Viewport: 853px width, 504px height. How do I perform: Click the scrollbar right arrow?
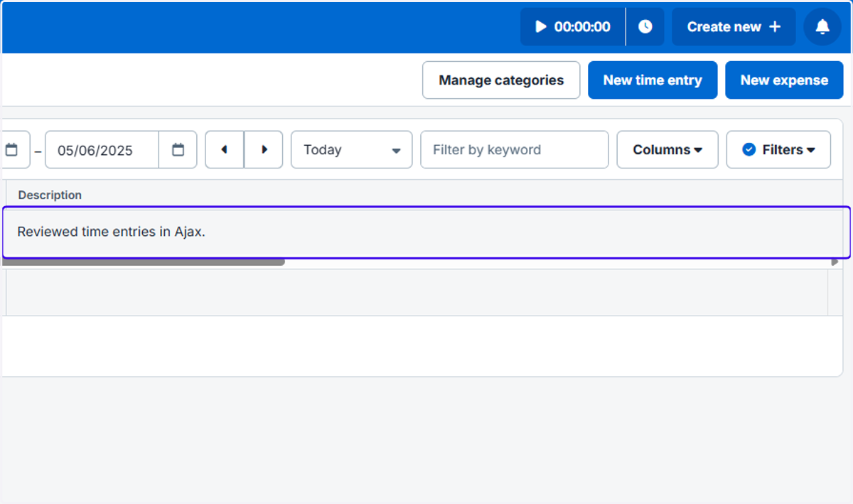pyautogui.click(x=835, y=262)
